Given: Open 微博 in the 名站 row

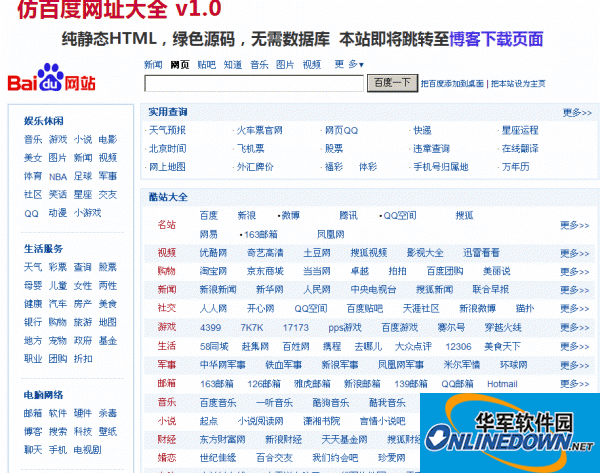Looking at the screenshot, I should [x=291, y=215].
